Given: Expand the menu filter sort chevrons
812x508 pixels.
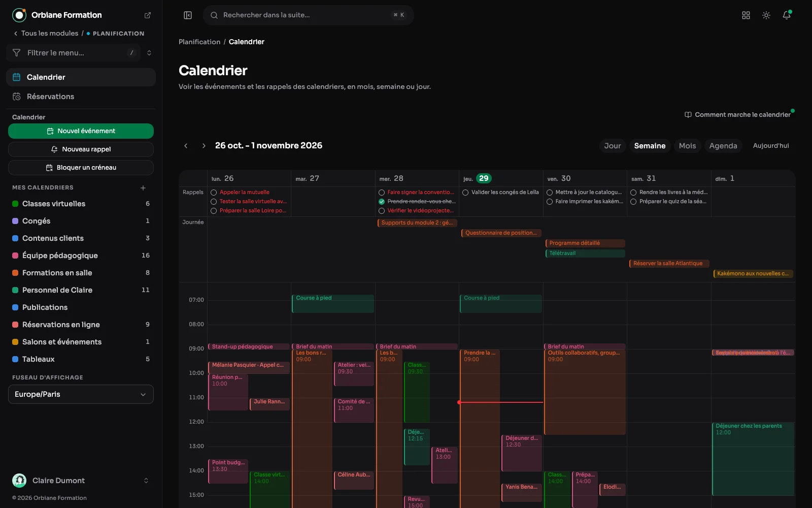Looking at the screenshot, I should [x=149, y=53].
